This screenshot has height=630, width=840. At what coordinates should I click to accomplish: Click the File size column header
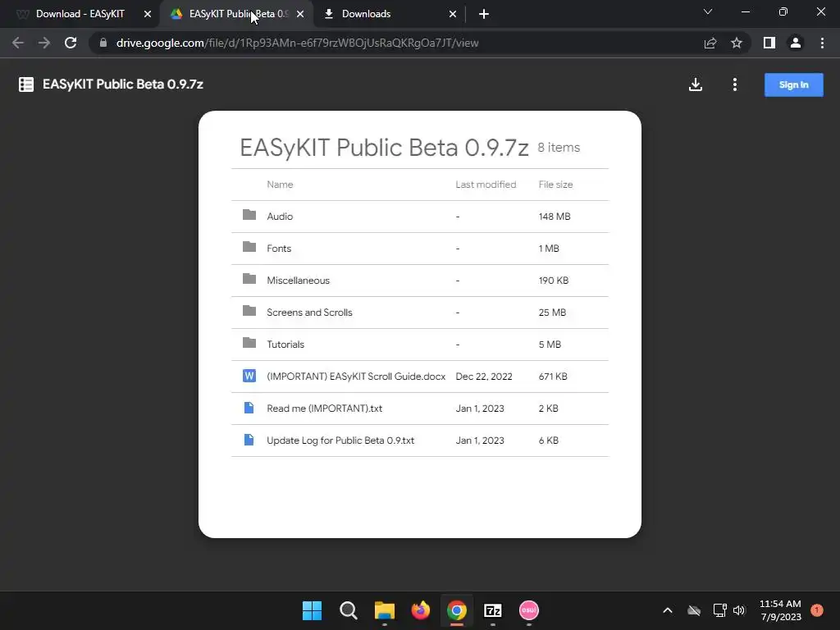tap(555, 185)
